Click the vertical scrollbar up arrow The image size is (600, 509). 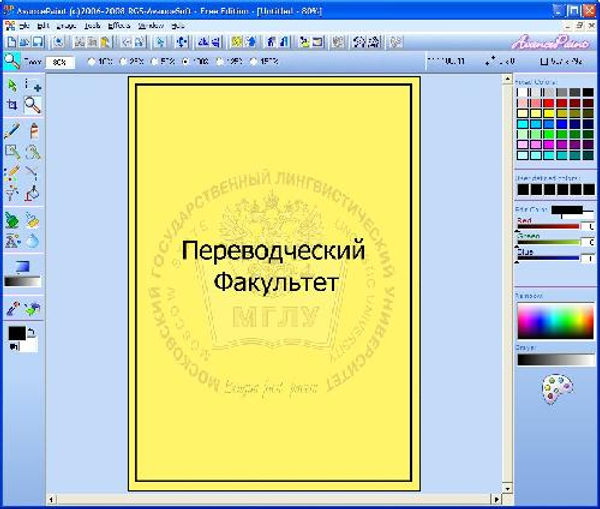[x=507, y=80]
